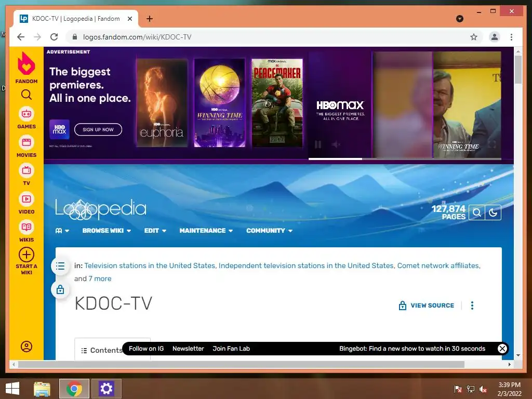The width and height of the screenshot is (532, 399).
Task: Toggle dark mode with the moon icon
Action: (493, 212)
